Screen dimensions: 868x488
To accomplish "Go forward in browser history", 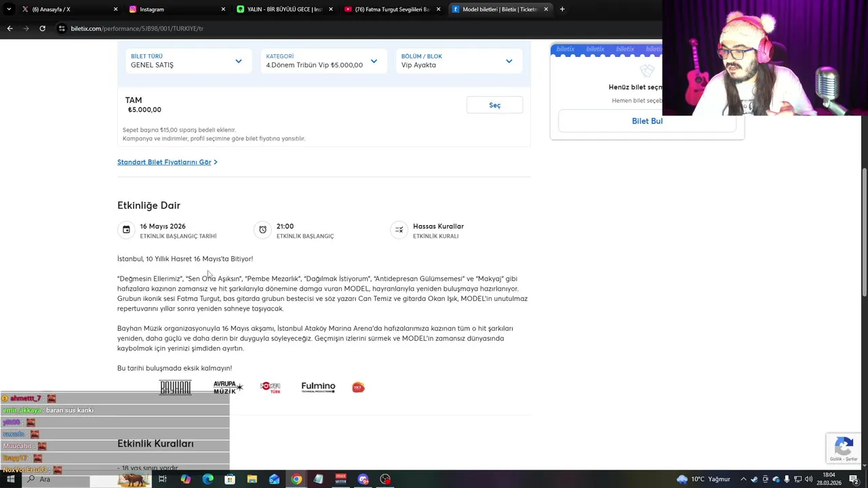I will click(26, 28).
